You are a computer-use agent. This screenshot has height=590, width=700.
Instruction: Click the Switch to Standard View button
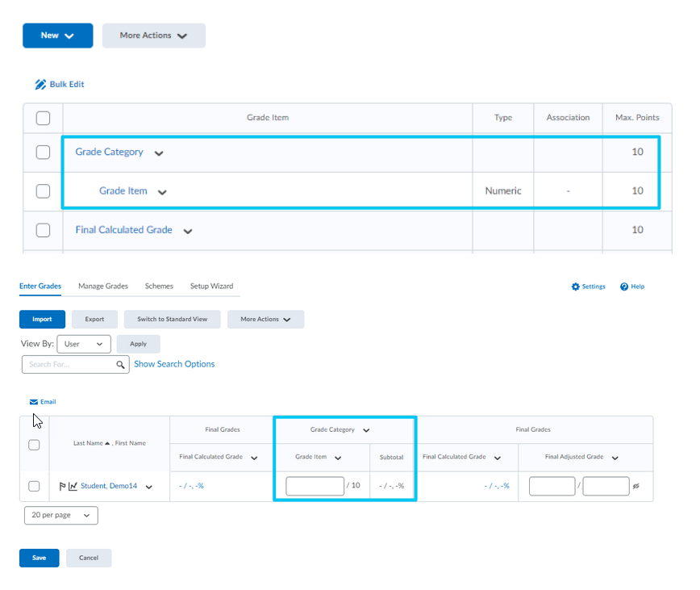point(172,320)
